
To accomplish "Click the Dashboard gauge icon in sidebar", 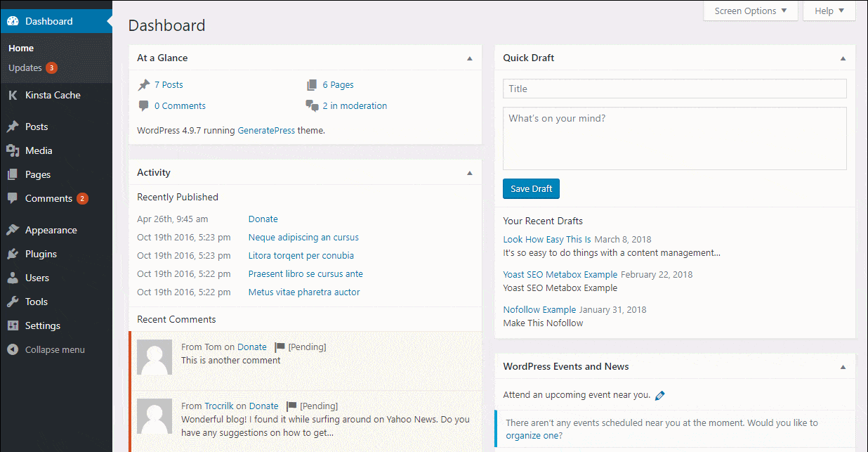I will pos(13,21).
